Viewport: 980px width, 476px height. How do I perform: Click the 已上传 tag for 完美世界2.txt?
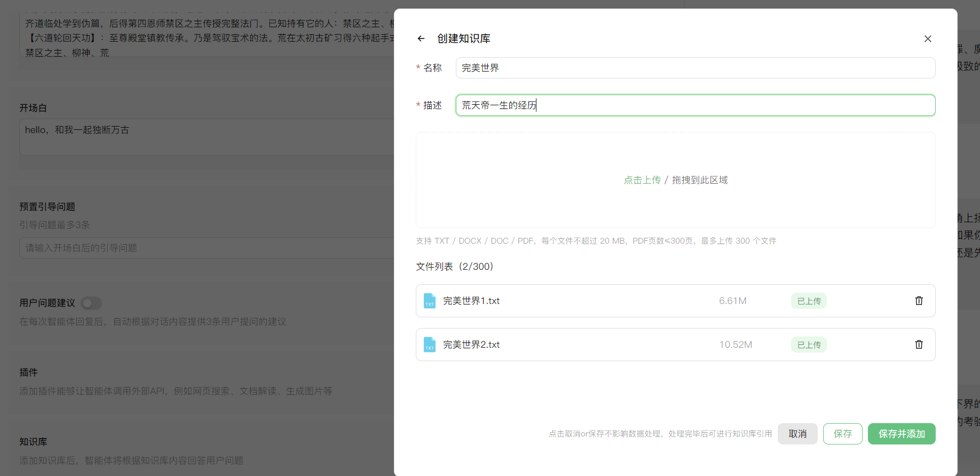(x=809, y=345)
